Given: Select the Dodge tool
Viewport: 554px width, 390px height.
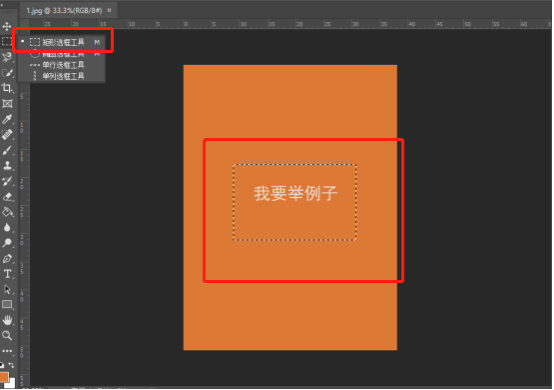Looking at the screenshot, I should 7,243.
